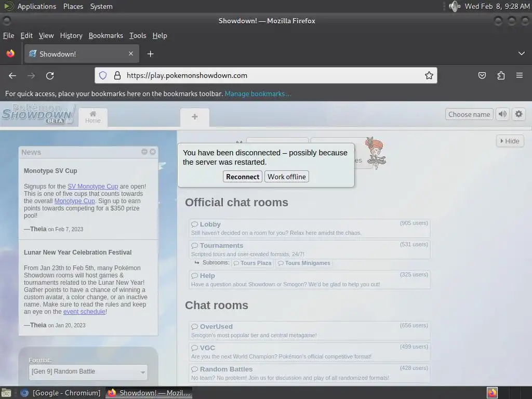Click the Firefox back arrow
The width and height of the screenshot is (532, 399).
pos(12,76)
